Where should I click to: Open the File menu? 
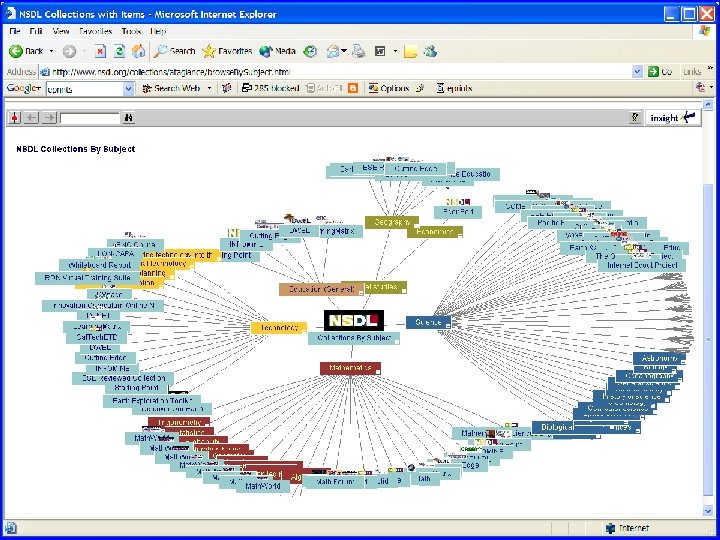[14, 31]
